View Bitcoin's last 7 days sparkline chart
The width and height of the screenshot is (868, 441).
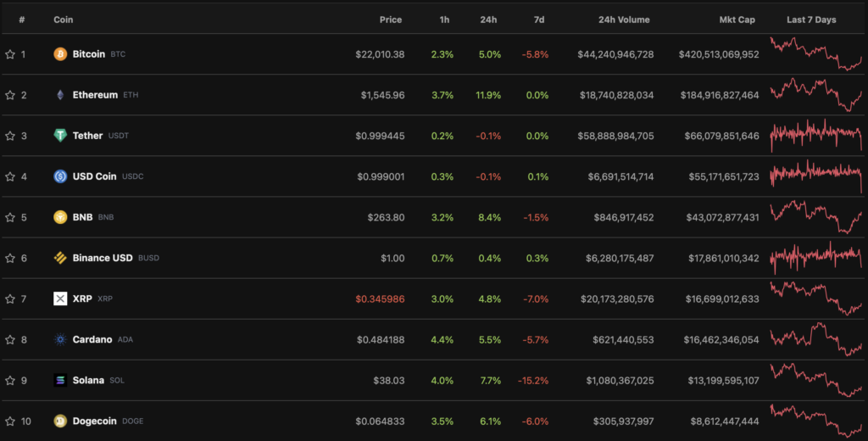click(815, 53)
